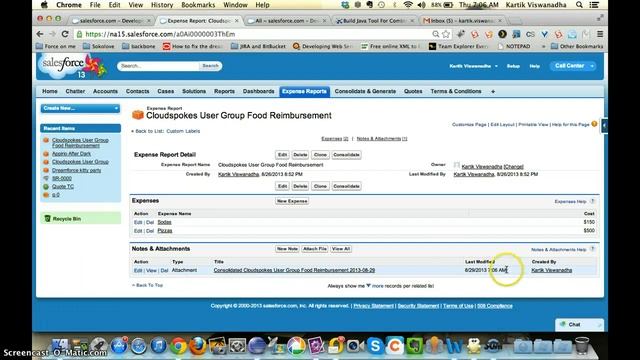Click the View All button

(341, 249)
